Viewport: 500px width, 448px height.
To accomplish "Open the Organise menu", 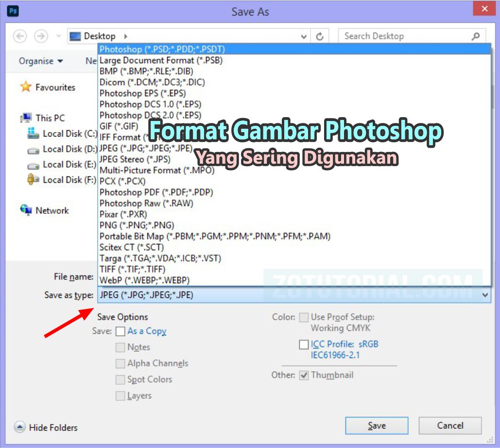I will click(41, 61).
